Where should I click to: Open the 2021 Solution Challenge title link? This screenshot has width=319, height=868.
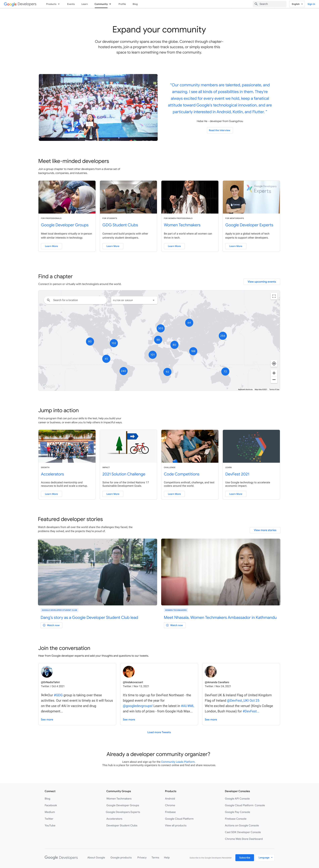pos(124,474)
